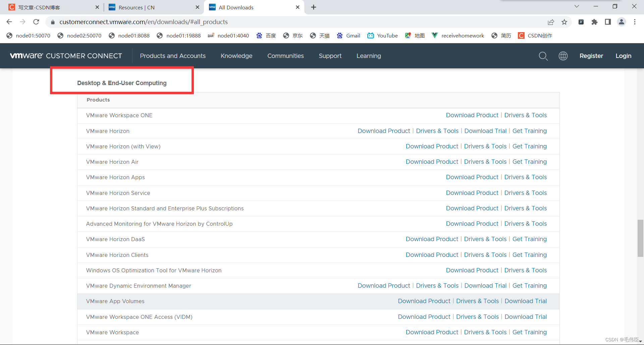This screenshot has width=644, height=345.
Task: Download Trial for VMware Dynamic Environment Manager
Action: point(485,286)
